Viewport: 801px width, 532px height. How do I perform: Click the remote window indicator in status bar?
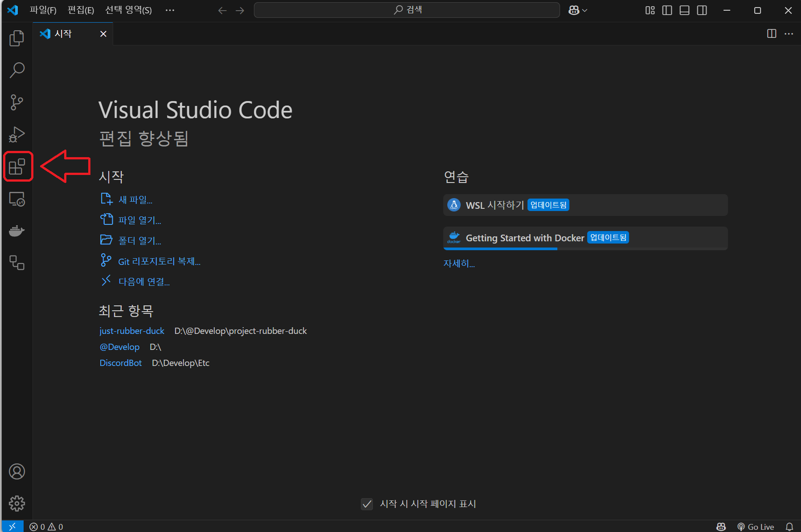click(12, 527)
